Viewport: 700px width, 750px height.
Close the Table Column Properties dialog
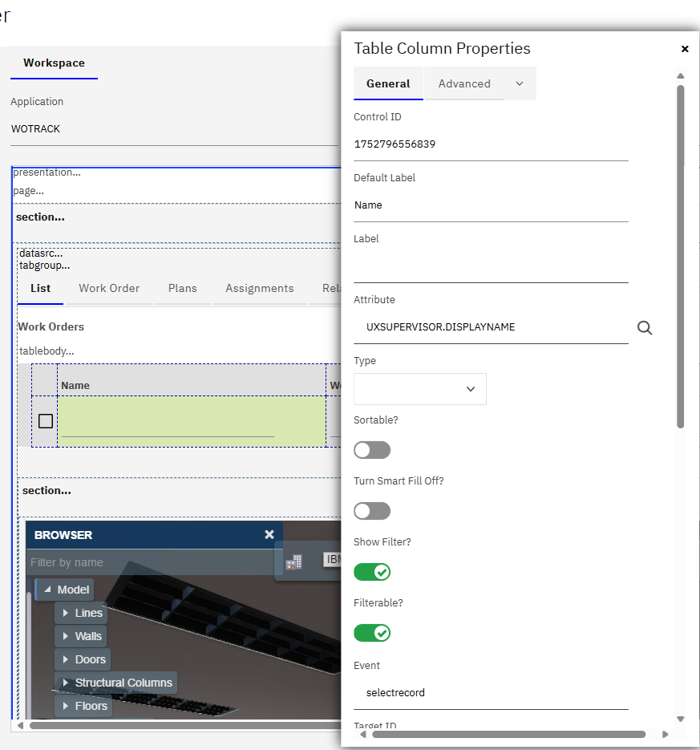pyautogui.click(x=685, y=49)
